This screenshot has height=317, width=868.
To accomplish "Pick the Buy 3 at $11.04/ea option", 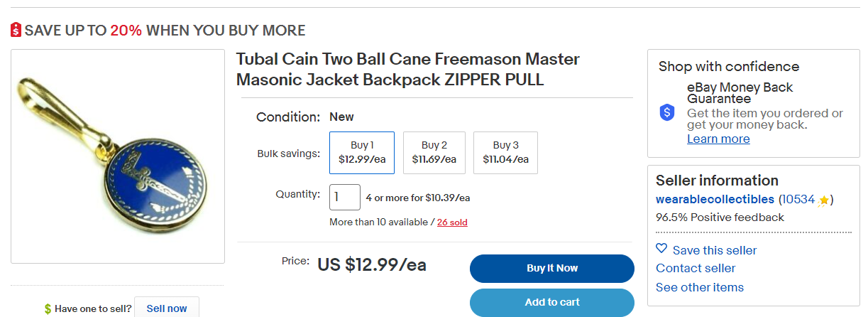I will pos(505,152).
